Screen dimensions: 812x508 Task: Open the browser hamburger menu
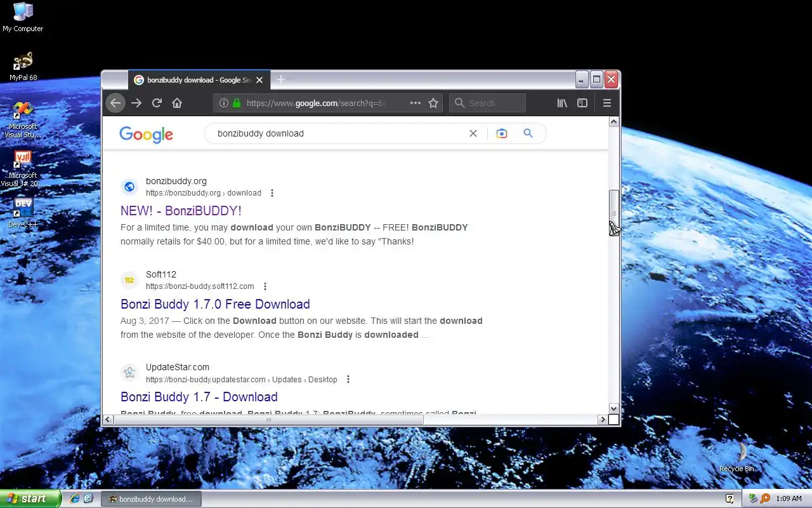click(607, 103)
